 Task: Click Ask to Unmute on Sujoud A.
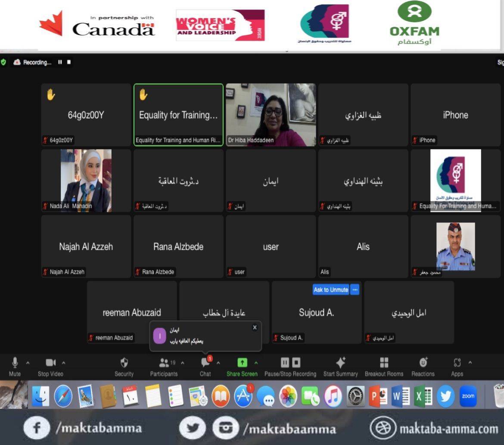330,290
